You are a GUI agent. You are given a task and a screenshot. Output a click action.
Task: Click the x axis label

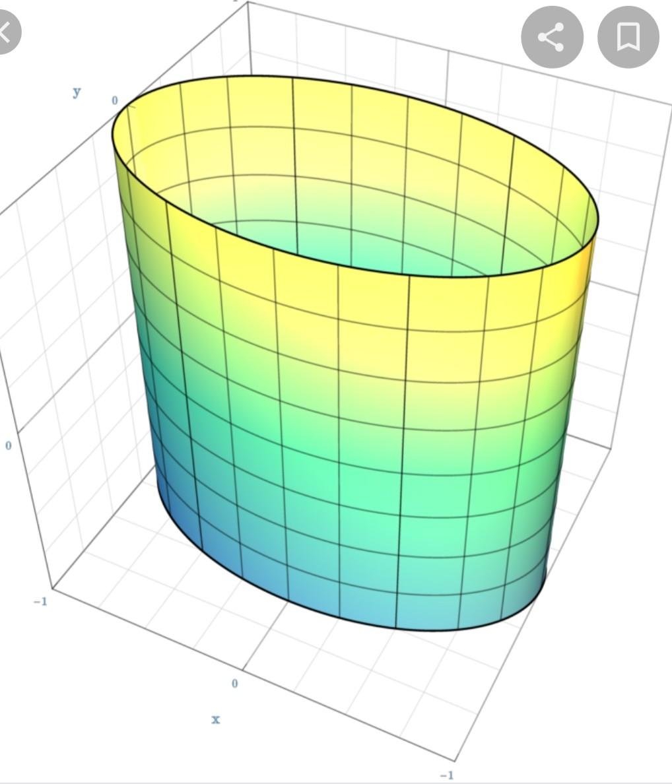pos(216,719)
